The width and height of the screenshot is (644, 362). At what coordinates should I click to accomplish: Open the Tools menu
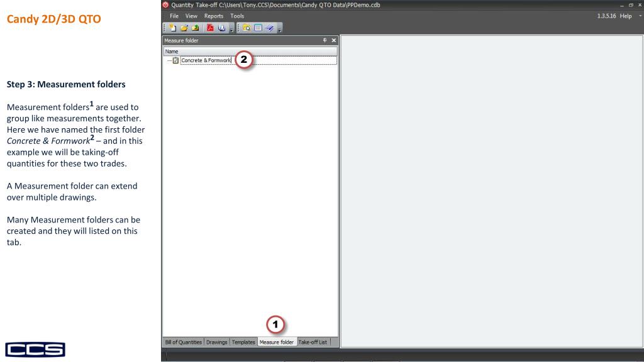tap(237, 16)
